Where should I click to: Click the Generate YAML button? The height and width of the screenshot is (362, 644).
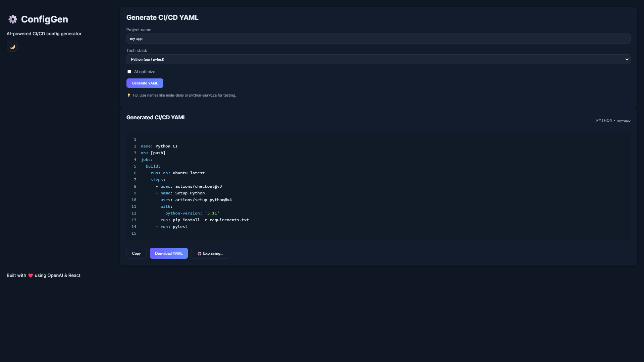click(145, 83)
